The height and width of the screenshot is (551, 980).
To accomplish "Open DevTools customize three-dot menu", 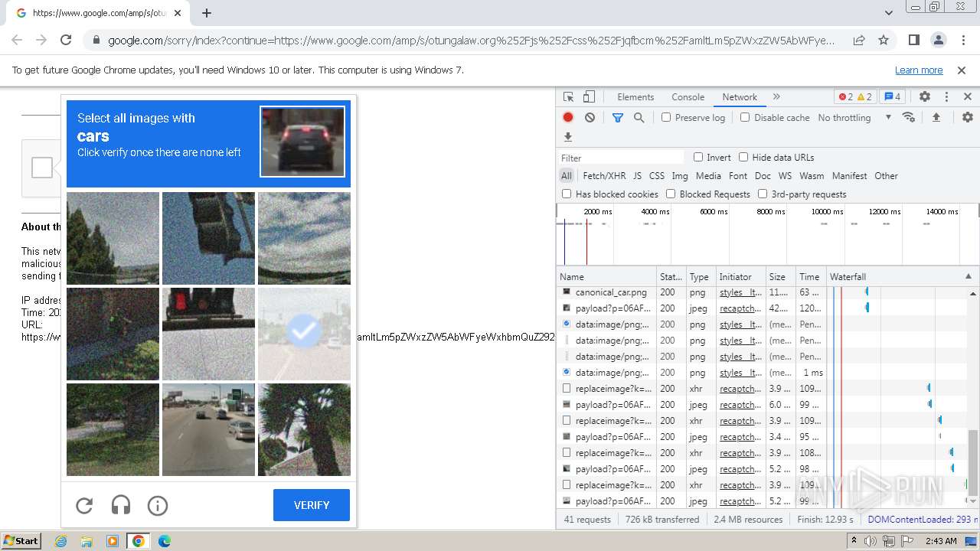I will tap(946, 97).
